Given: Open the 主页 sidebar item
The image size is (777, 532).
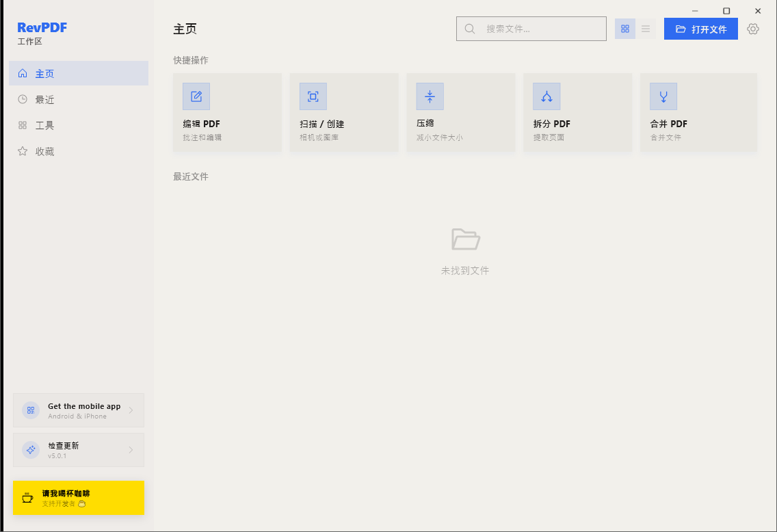Looking at the screenshot, I should 78,73.
